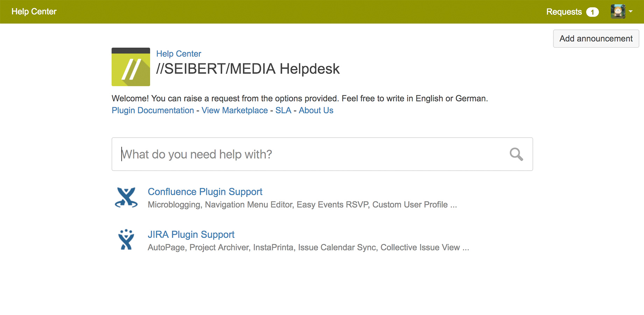Click the requests count badge
This screenshot has width=644, height=315.
click(x=592, y=12)
